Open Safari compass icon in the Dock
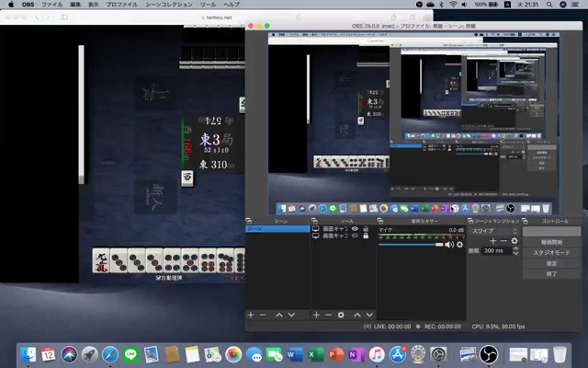The image size is (588, 368). click(110, 354)
